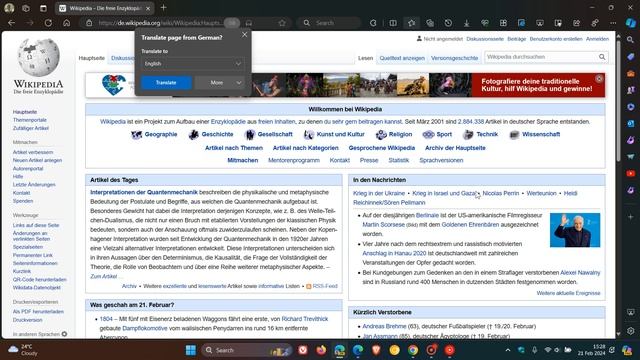Click the Wikipedia durchsuchen search field
The image size is (640, 360).
tap(541, 57)
